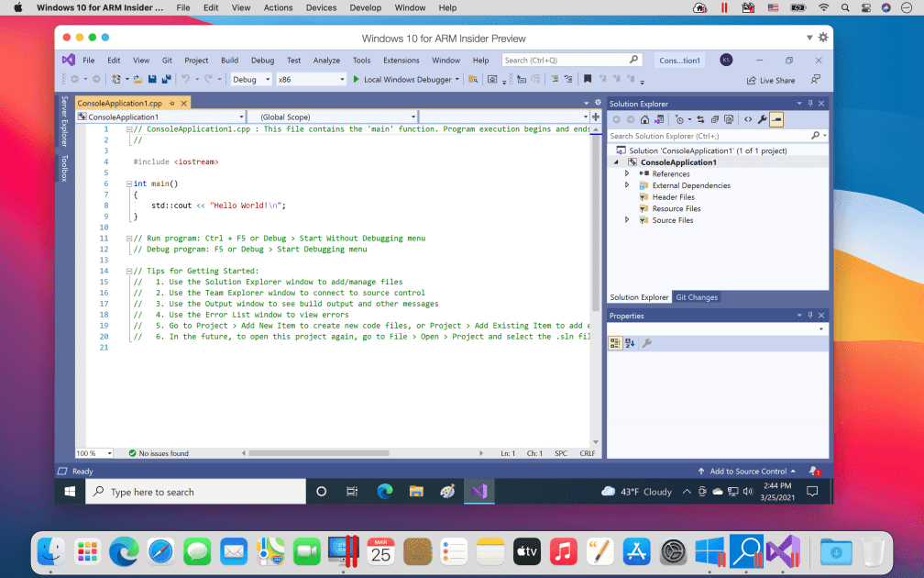Click the Collapse All icon
The image size is (924, 578).
pos(715,119)
